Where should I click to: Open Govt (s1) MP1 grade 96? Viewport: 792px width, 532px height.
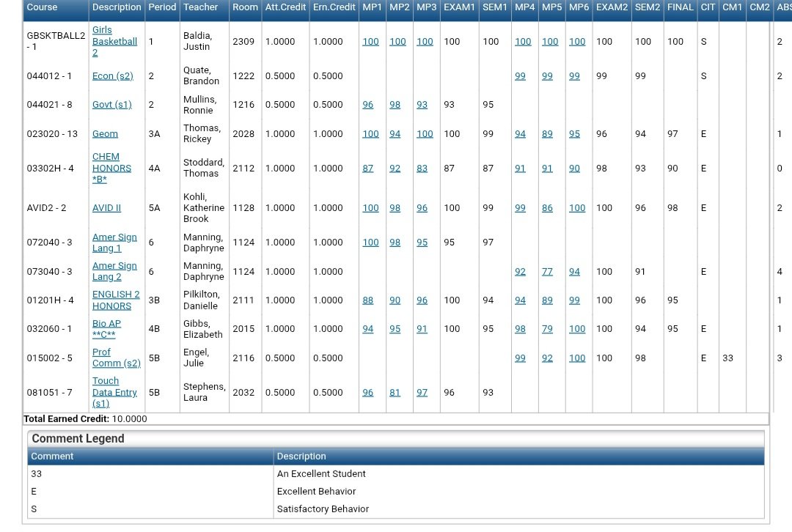pyautogui.click(x=367, y=105)
